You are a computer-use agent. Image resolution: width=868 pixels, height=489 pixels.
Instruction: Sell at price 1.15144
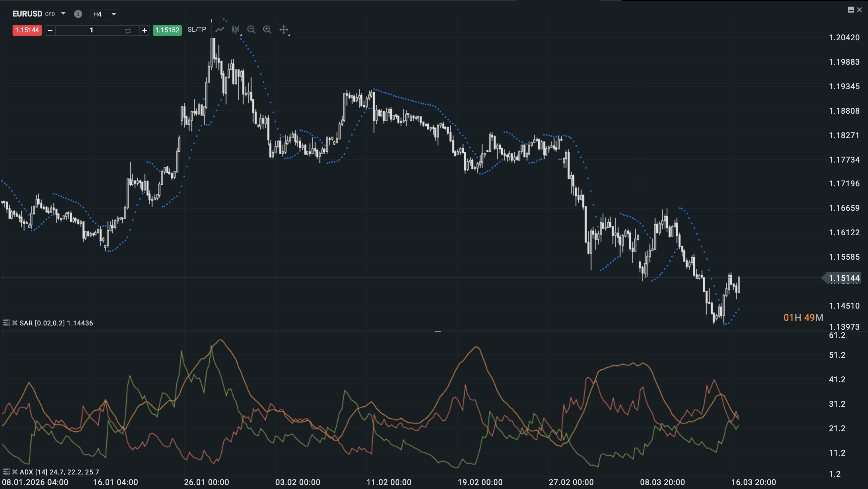click(x=27, y=30)
